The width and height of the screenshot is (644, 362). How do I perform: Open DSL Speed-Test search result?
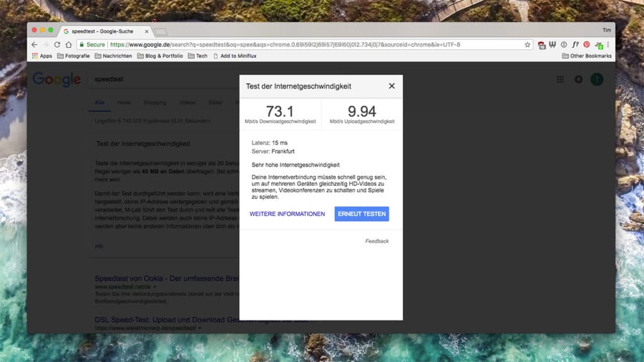pyautogui.click(x=167, y=320)
